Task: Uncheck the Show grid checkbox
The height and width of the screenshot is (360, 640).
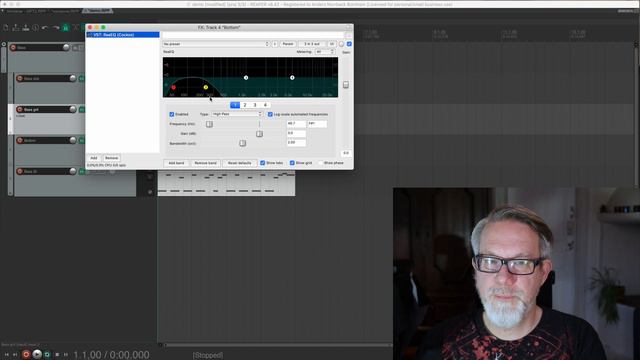Action: pos(292,163)
